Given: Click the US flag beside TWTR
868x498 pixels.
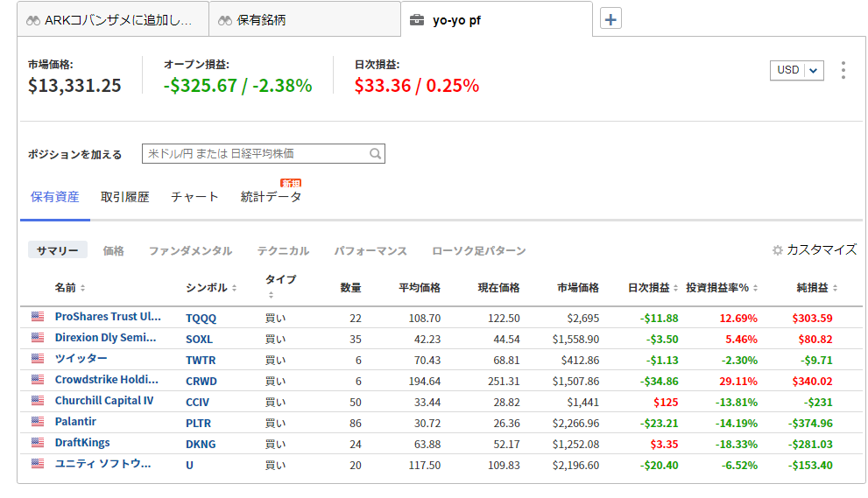Looking at the screenshot, I should [38, 359].
